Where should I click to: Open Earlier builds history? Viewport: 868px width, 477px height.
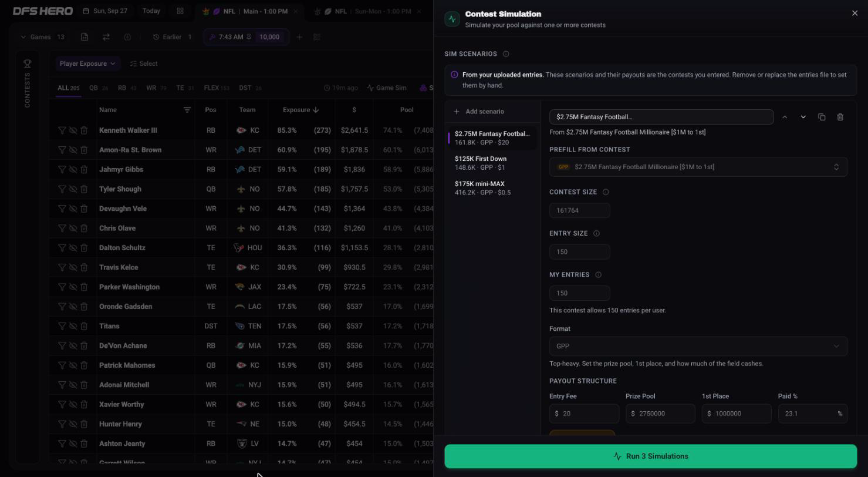tap(172, 37)
